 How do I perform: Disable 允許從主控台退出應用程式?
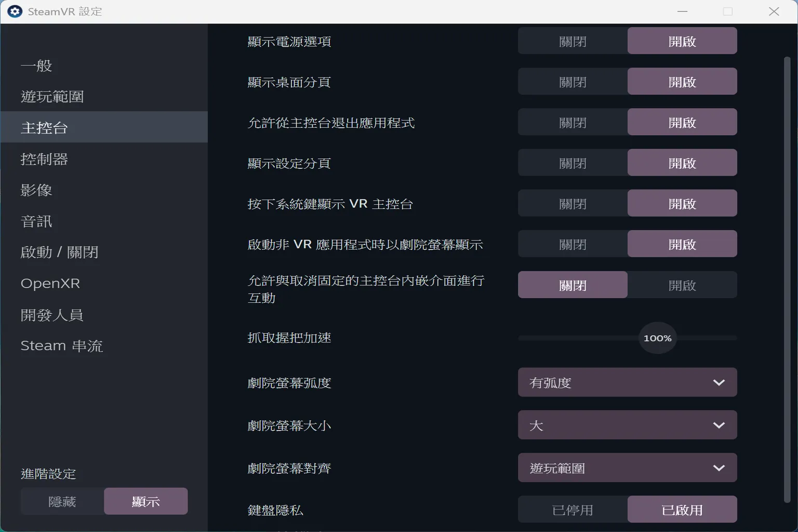coord(572,122)
